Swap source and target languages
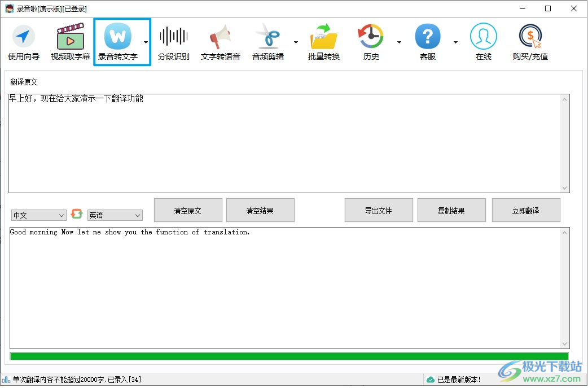Viewport: 588px width, 388px height. [77, 214]
